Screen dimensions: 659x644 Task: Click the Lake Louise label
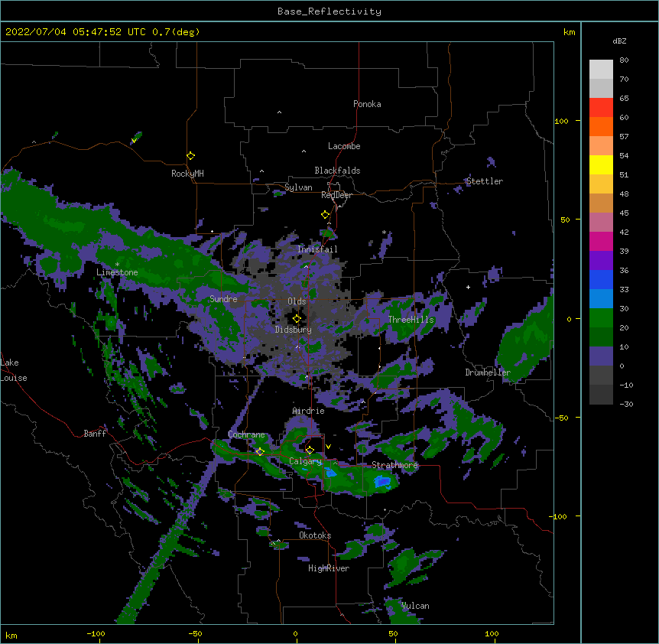(14, 370)
